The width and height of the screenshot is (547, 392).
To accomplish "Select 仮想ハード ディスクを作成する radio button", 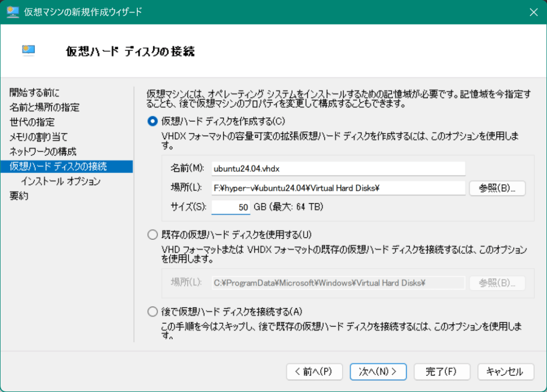I will (152, 121).
